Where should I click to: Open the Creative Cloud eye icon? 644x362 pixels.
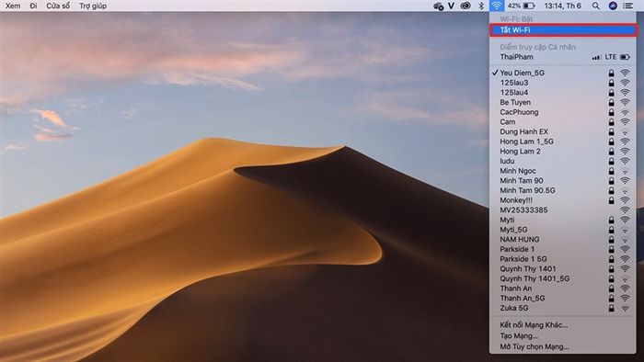coord(466,6)
